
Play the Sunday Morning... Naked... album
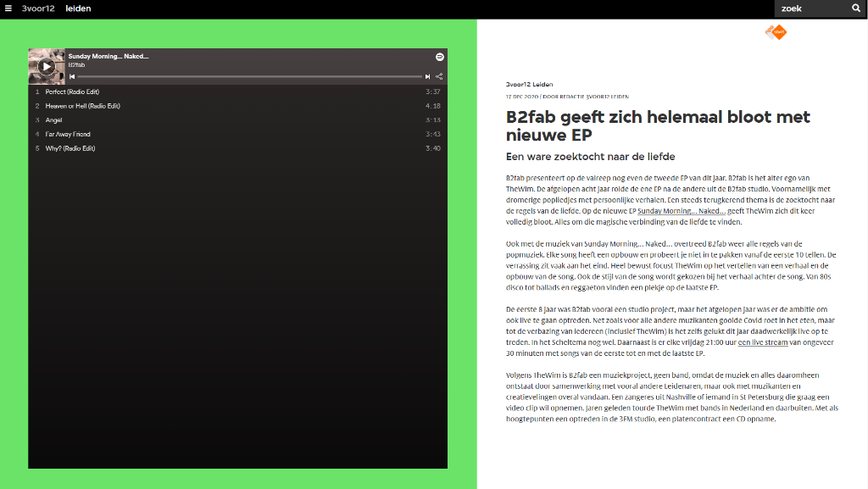click(47, 66)
